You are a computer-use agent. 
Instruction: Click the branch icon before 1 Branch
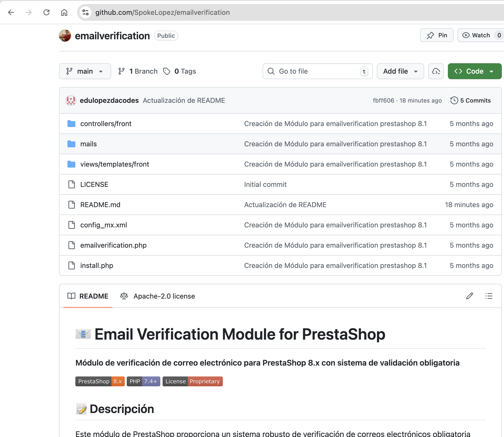tap(121, 71)
